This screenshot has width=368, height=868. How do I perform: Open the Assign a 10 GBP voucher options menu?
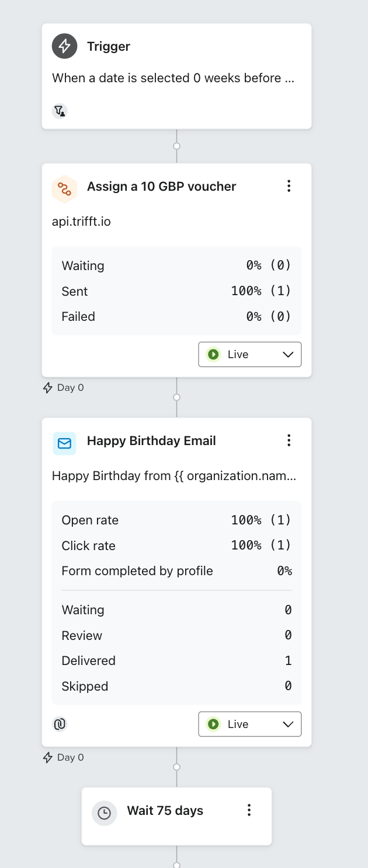(289, 186)
